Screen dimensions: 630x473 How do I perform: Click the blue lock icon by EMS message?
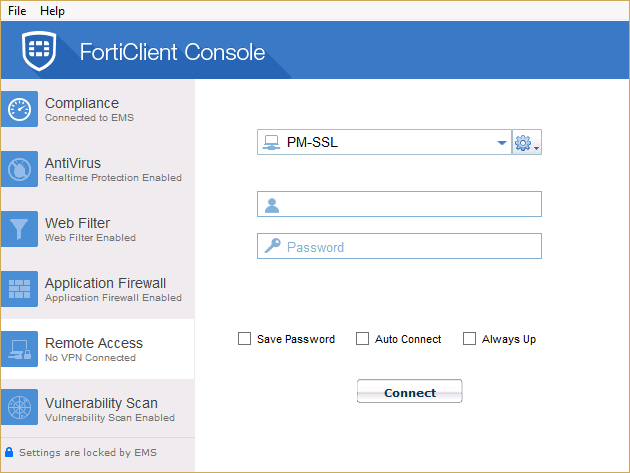(9, 452)
